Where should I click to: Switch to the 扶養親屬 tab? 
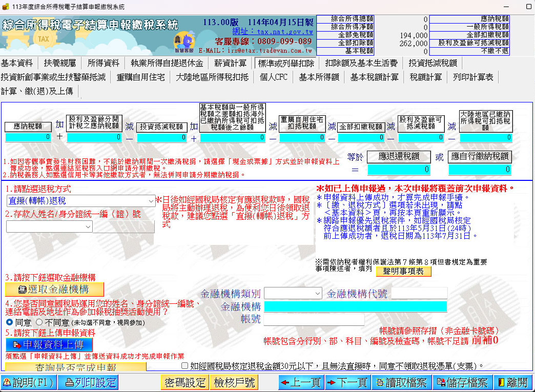click(60, 63)
